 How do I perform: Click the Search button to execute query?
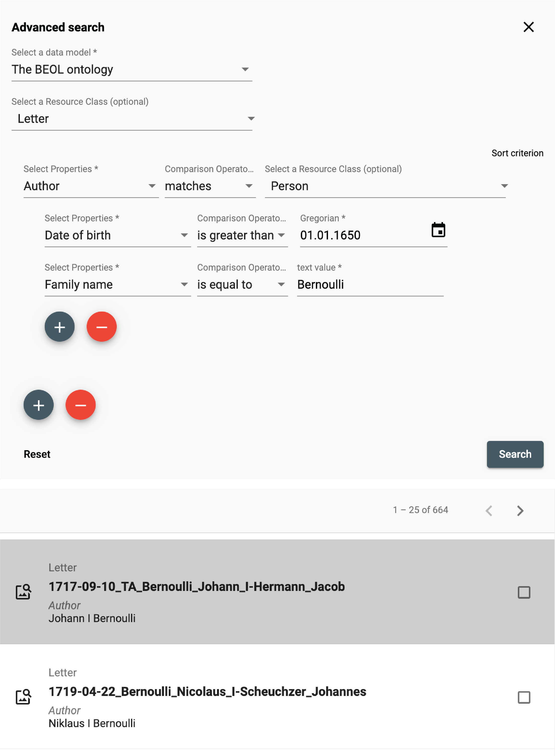click(515, 454)
